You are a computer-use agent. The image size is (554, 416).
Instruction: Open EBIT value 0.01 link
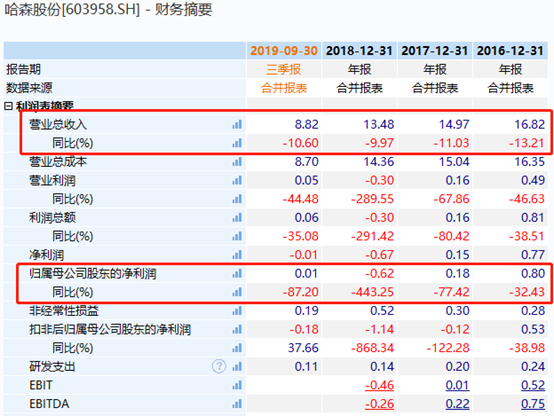coord(458,385)
